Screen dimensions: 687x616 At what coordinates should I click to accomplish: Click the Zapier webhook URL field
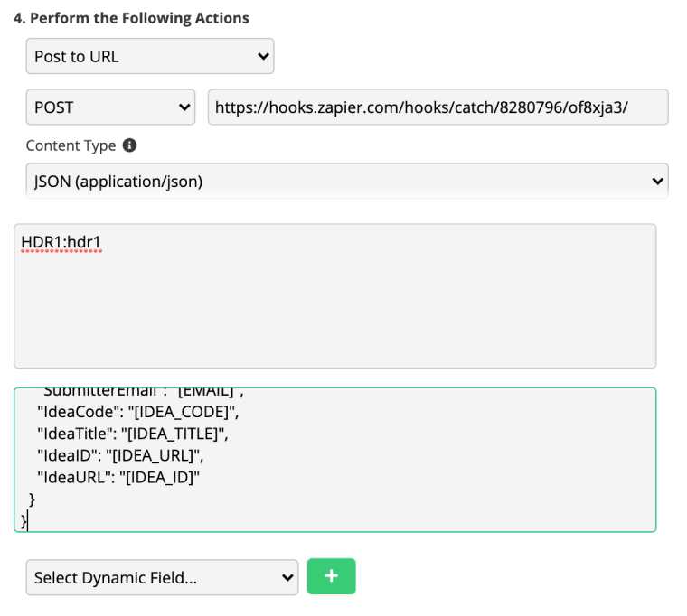[x=438, y=107]
